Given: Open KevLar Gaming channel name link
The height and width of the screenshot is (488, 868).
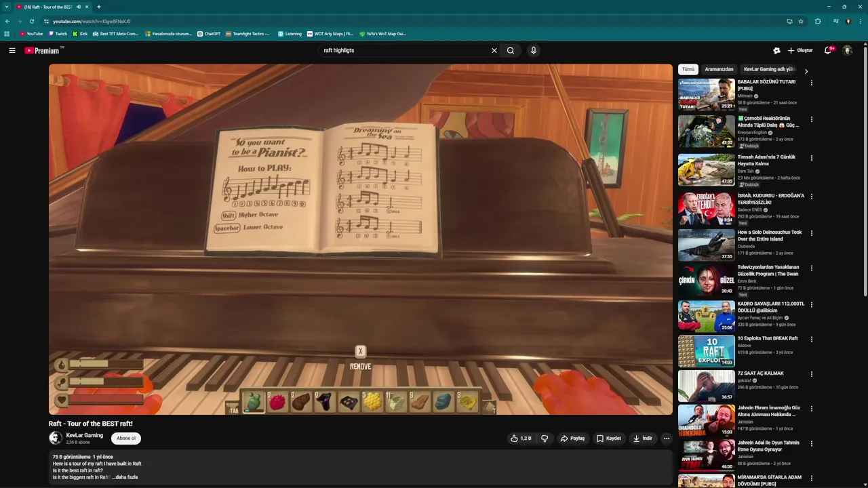Looking at the screenshot, I should click(x=85, y=435).
